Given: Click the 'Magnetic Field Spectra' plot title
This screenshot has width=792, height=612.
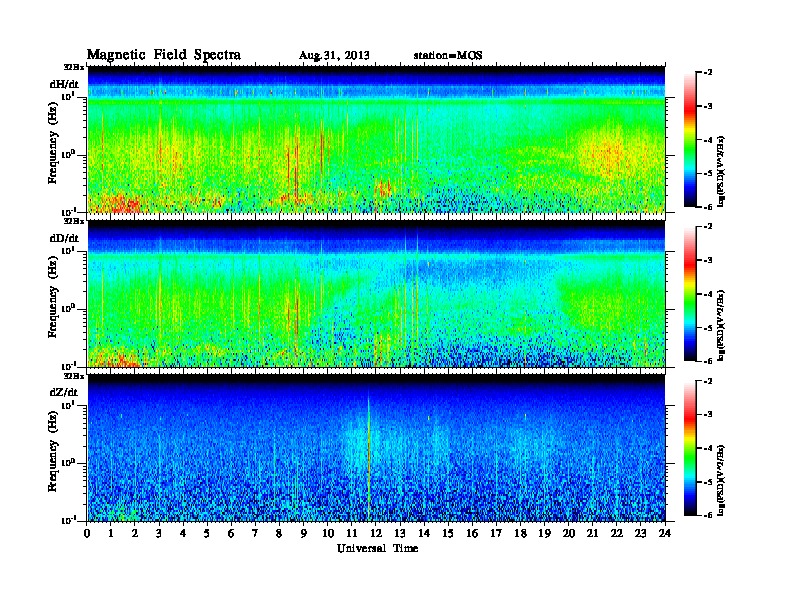Looking at the screenshot, I should pos(164,55).
